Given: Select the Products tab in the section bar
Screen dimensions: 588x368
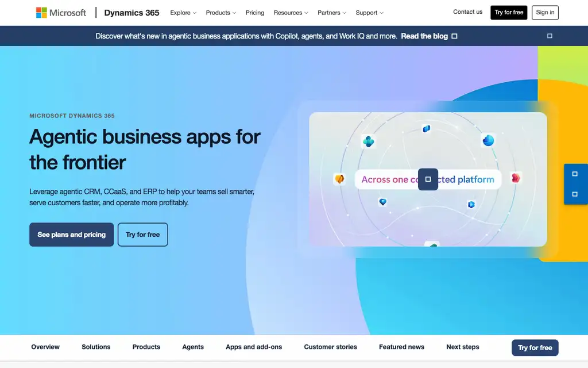Looking at the screenshot, I should point(146,347).
